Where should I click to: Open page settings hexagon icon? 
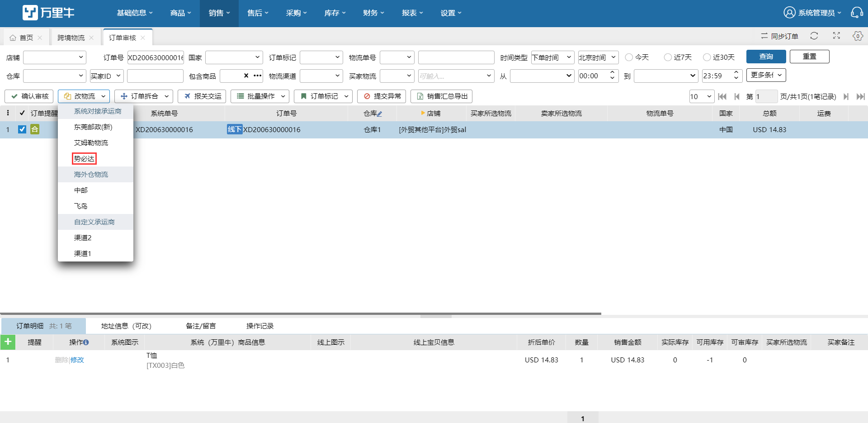point(858,36)
